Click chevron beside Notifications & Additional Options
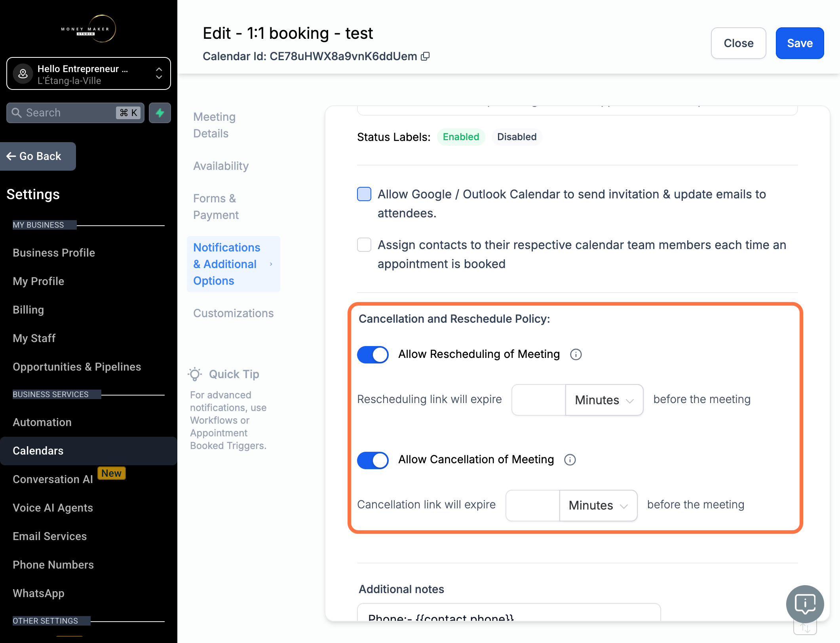840x643 pixels. pyautogui.click(x=271, y=264)
